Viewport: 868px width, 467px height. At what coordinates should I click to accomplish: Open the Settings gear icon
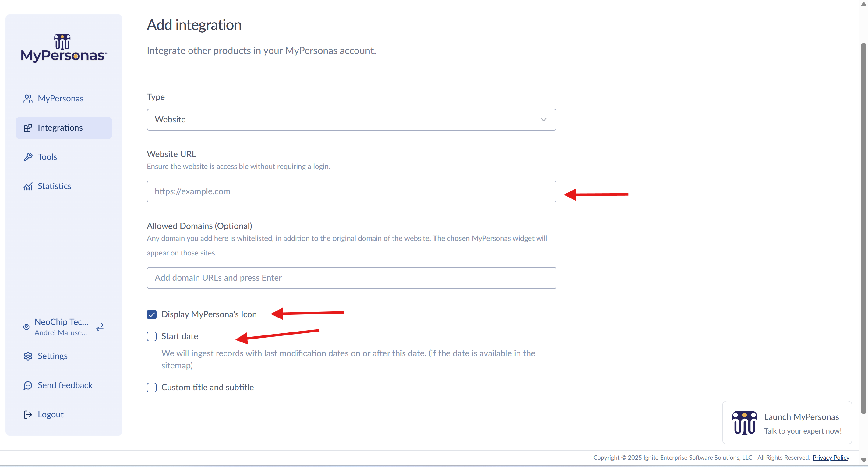(x=28, y=356)
